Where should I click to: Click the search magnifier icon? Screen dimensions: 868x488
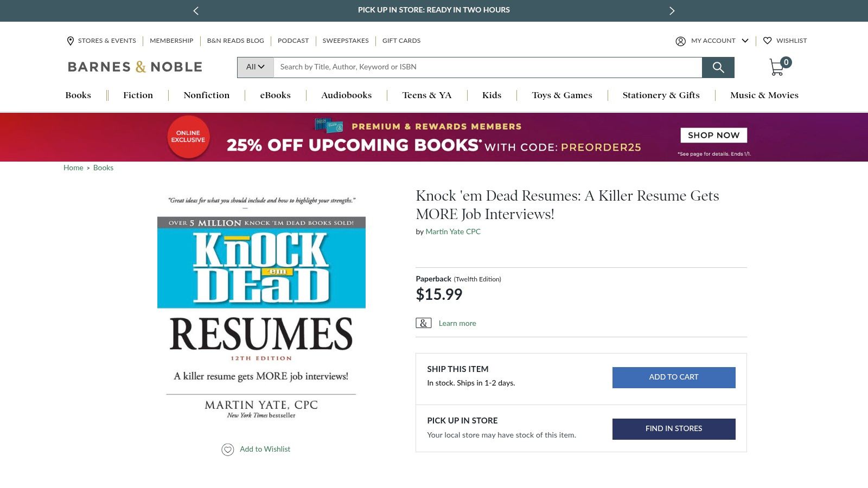(x=718, y=67)
